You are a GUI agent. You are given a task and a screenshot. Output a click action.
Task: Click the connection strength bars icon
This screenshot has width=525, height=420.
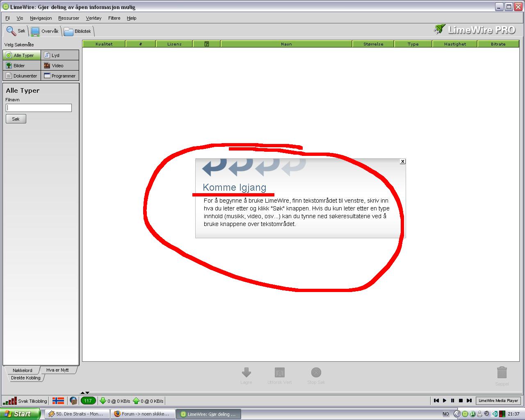(10, 401)
